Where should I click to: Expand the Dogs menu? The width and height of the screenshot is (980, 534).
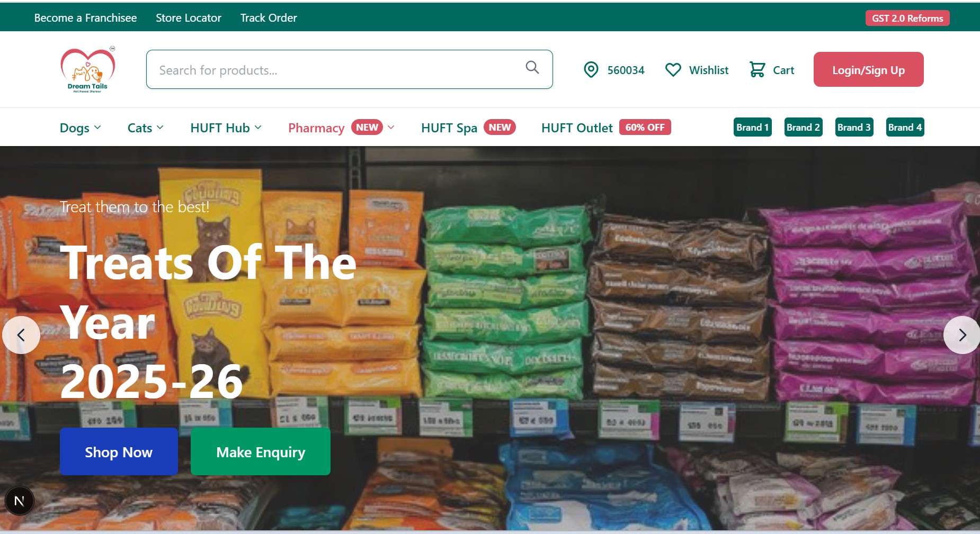pyautogui.click(x=81, y=128)
